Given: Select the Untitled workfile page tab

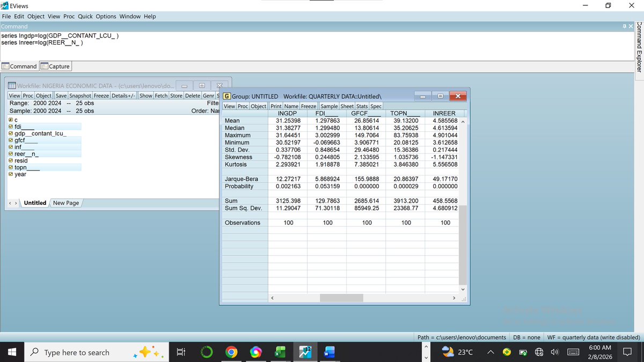Looking at the screenshot, I should 35,203.
